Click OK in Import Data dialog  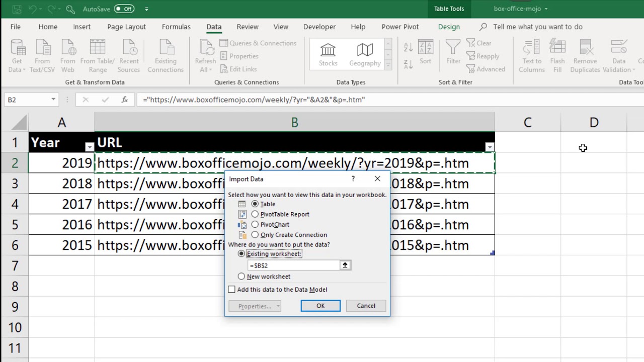coord(320,306)
